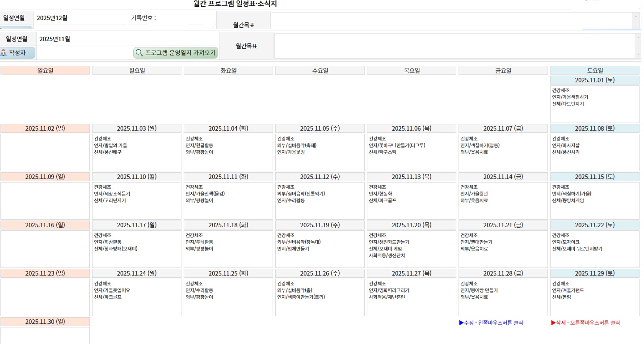Click the 2025년12월 schedule month field
This screenshot has width=644, height=344.
point(80,18)
